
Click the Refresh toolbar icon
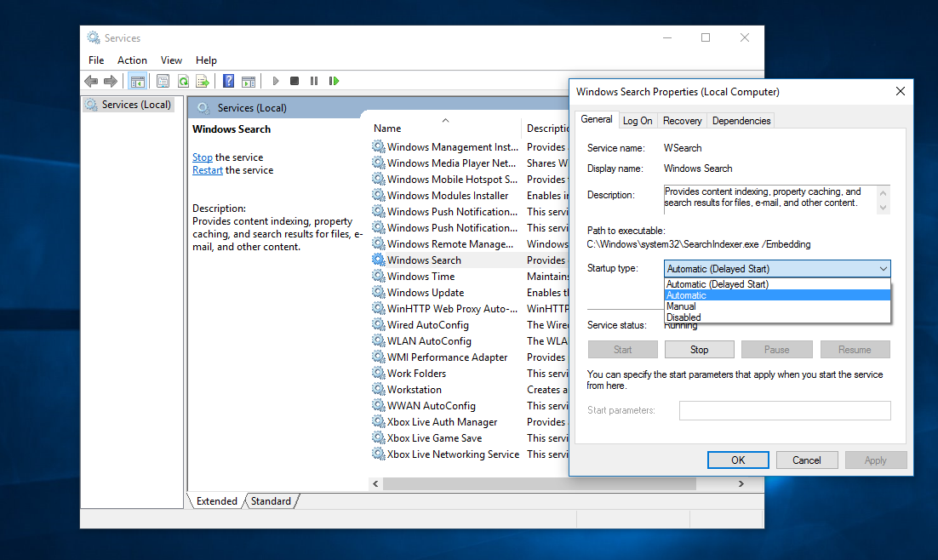183,81
